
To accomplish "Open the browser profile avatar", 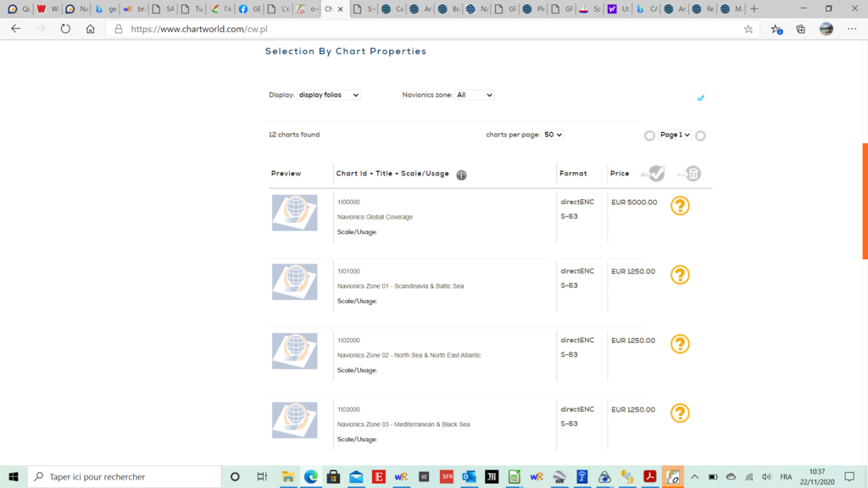I will point(826,29).
